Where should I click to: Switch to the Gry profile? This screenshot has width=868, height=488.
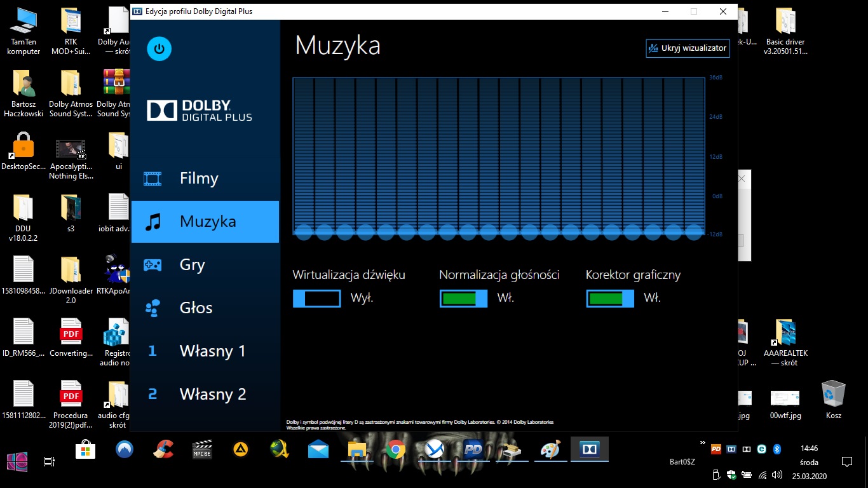coord(205,265)
